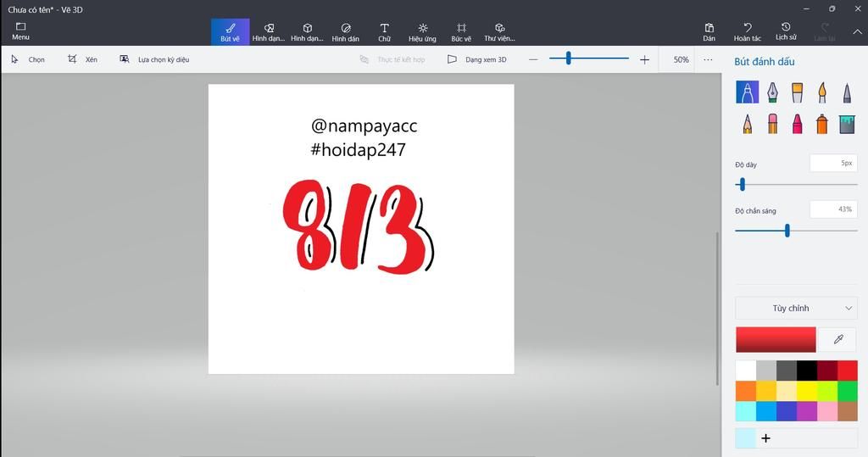Activate Lựa chọn kỳ diệu magic select
This screenshot has height=457, width=868.
[x=154, y=59]
